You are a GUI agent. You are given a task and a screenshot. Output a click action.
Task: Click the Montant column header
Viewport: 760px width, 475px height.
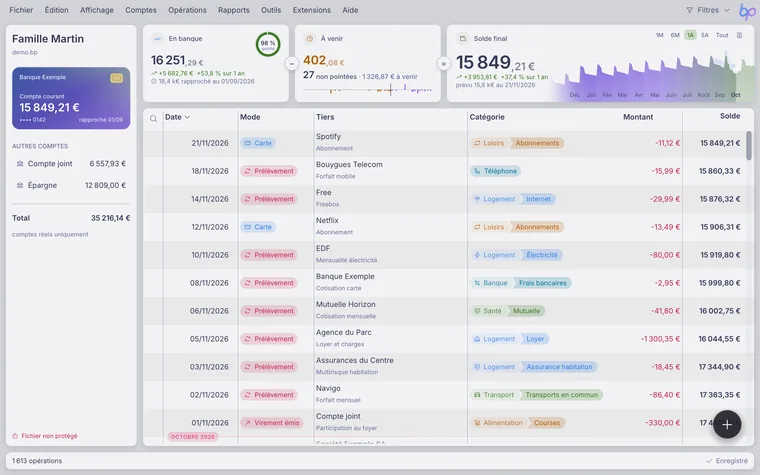pyautogui.click(x=638, y=117)
